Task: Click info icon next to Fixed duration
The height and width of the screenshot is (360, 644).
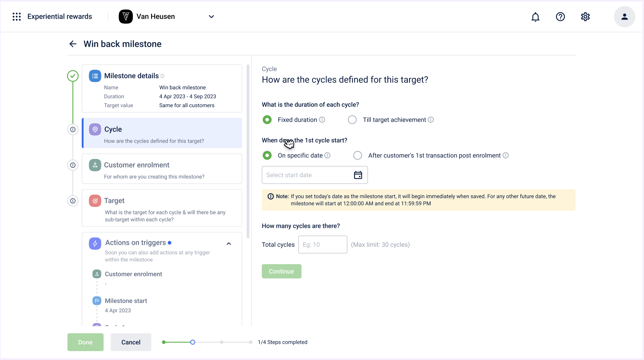Action: [x=322, y=120]
